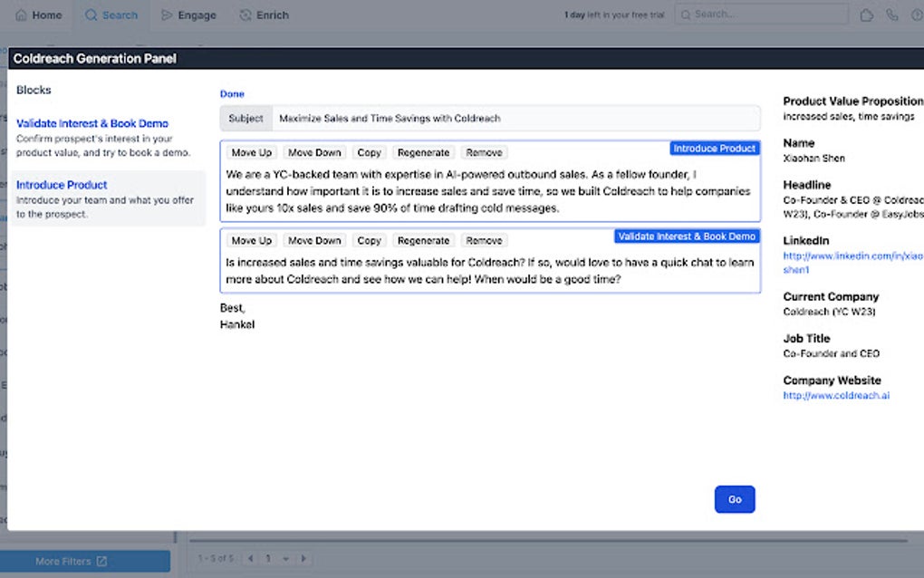The image size is (924, 578).
Task: Click the blue Validate Interest & Book Demo tag
Action: [x=687, y=236]
